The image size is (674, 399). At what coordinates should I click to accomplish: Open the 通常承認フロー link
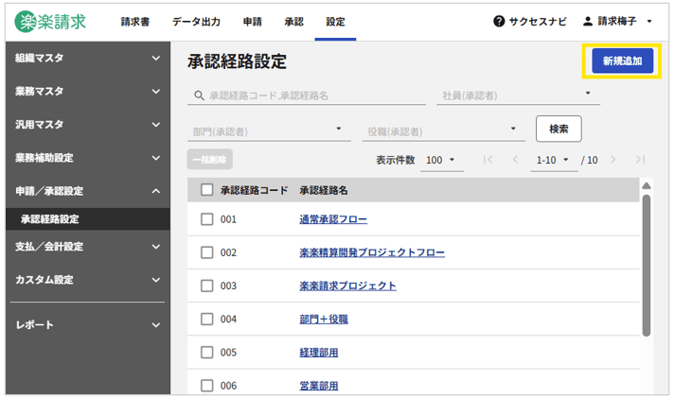click(x=333, y=219)
